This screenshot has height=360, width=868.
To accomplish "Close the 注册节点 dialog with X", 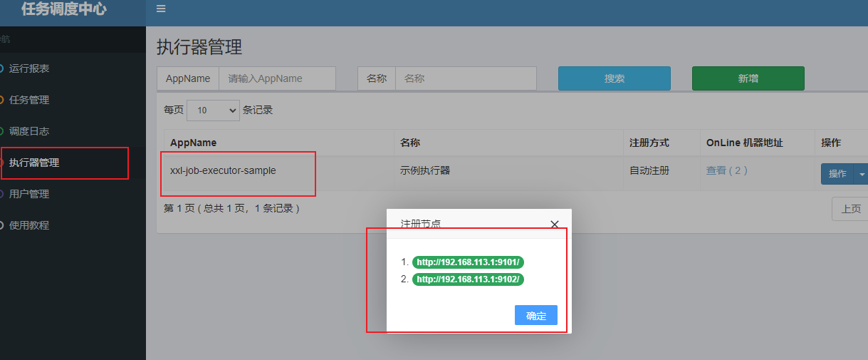I will pos(555,224).
